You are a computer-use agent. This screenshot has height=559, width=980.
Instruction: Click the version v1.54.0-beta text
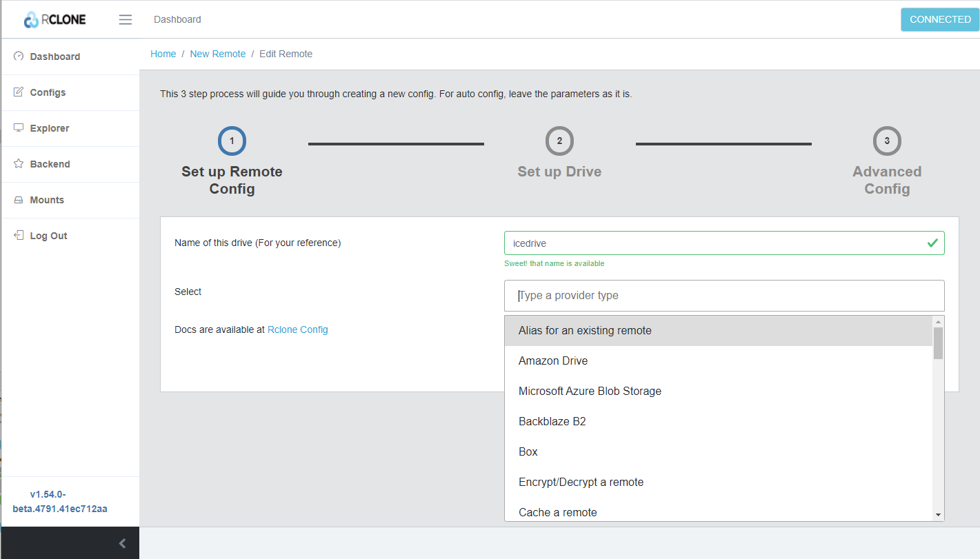[x=60, y=502]
